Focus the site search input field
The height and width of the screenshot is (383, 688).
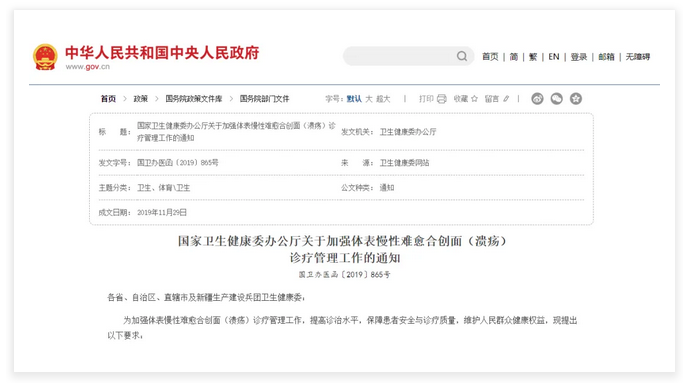(x=408, y=56)
